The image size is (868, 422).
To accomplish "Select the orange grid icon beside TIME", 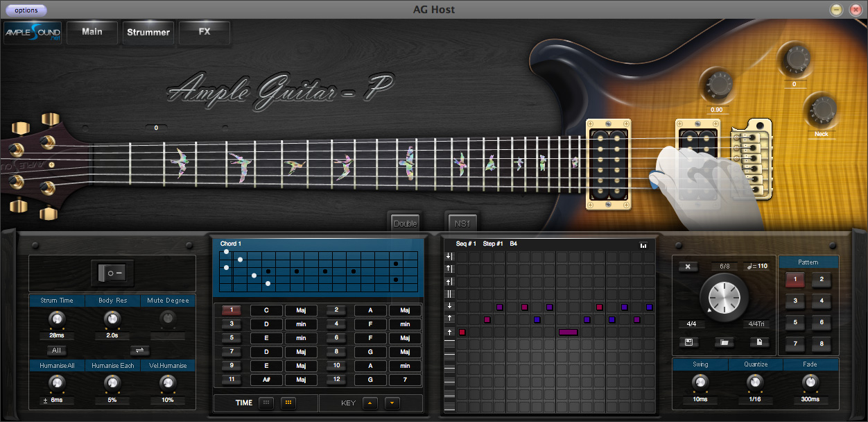I will point(289,403).
